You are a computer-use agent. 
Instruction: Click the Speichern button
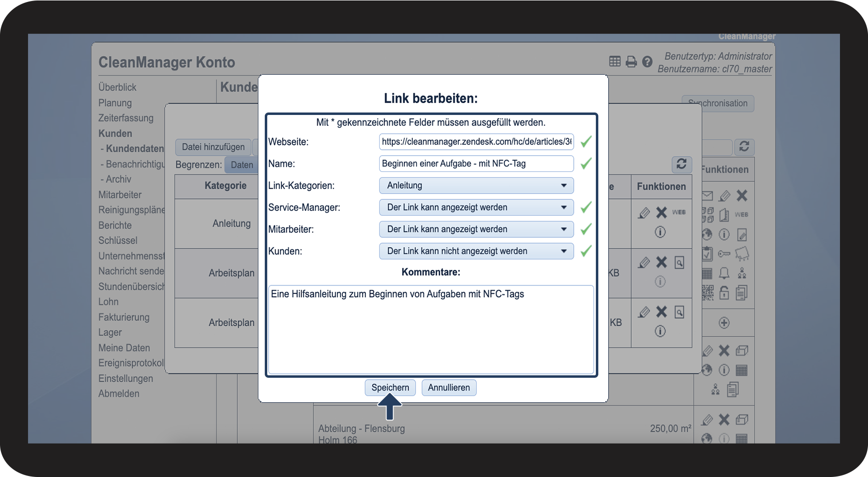click(x=390, y=388)
